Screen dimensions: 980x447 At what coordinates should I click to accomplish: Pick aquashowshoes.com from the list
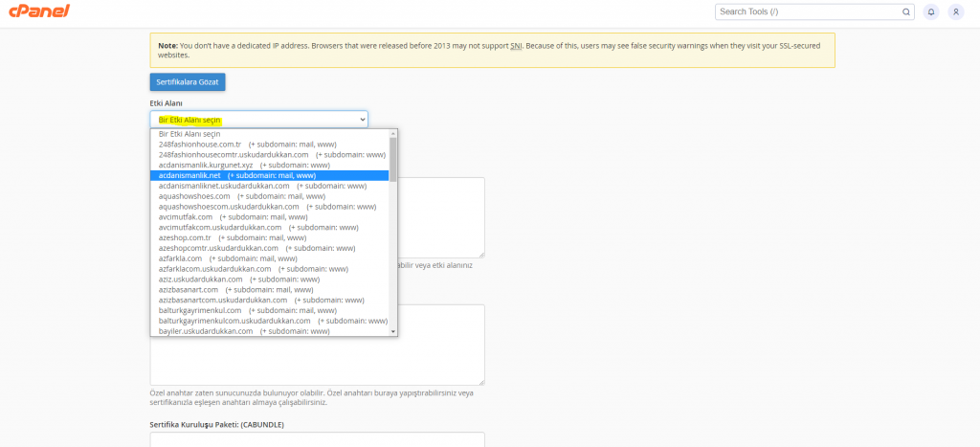coord(269,196)
